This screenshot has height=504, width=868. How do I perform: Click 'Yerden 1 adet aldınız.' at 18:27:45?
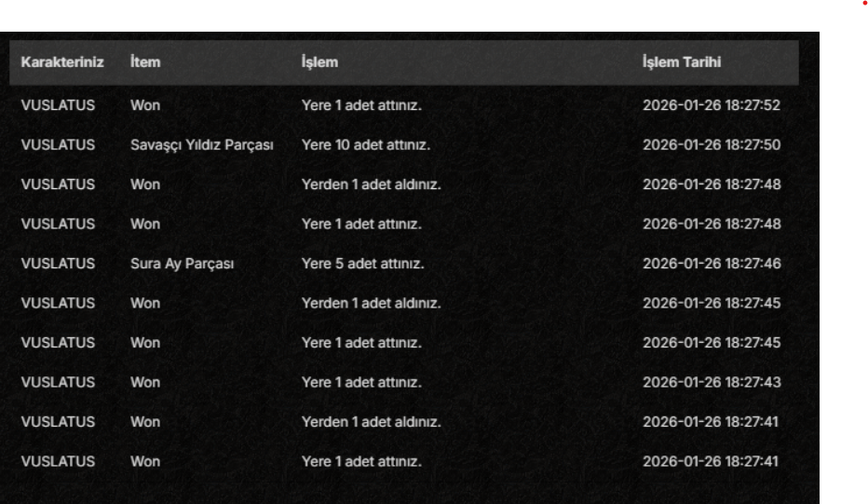pos(371,304)
